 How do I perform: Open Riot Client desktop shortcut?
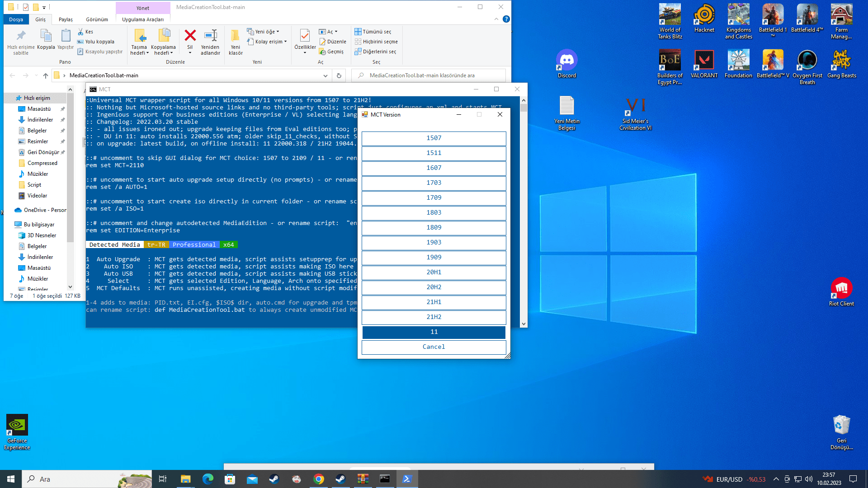pyautogui.click(x=841, y=292)
